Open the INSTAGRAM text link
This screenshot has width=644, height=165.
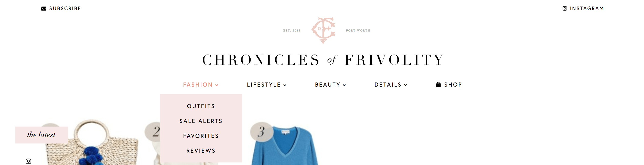click(587, 8)
